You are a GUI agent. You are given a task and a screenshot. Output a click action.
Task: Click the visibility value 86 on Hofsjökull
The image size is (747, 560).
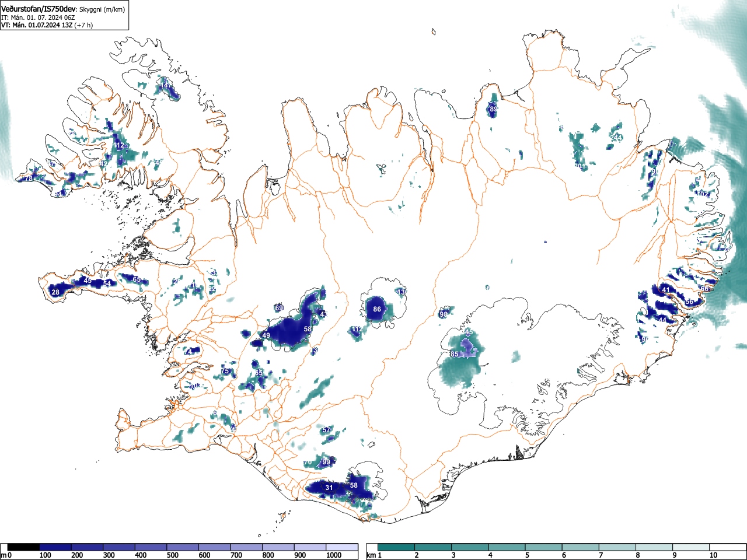click(x=377, y=309)
